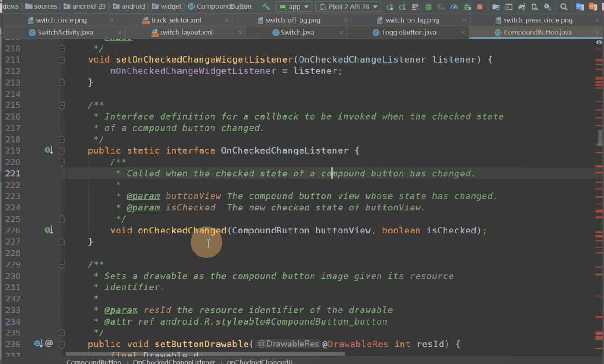604x364 pixels.
Task: Click the line number 221 in gutter
Action: (13, 173)
